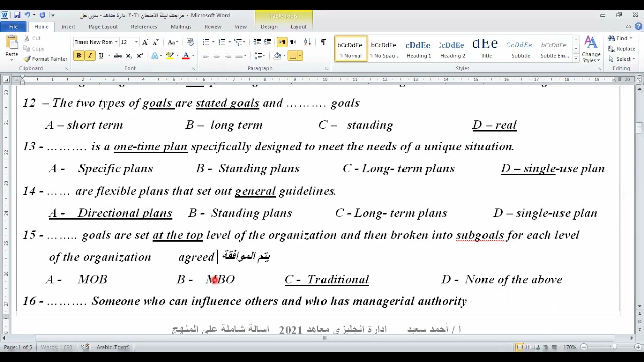Apply yellow text highlight color
This screenshot has width=644, height=362.
170,56
